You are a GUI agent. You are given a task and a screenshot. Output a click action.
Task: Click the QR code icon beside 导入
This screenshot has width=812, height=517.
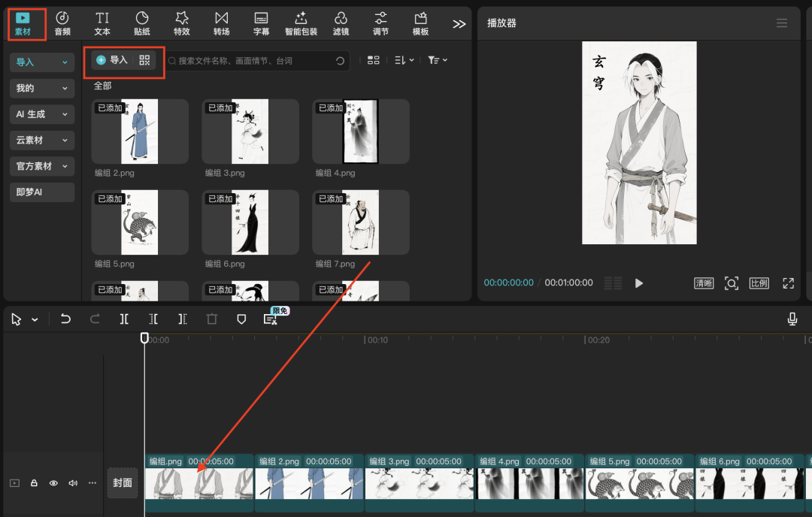tap(145, 60)
